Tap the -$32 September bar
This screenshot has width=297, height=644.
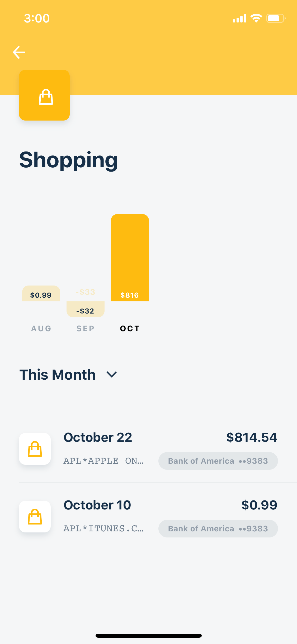pos(86,309)
